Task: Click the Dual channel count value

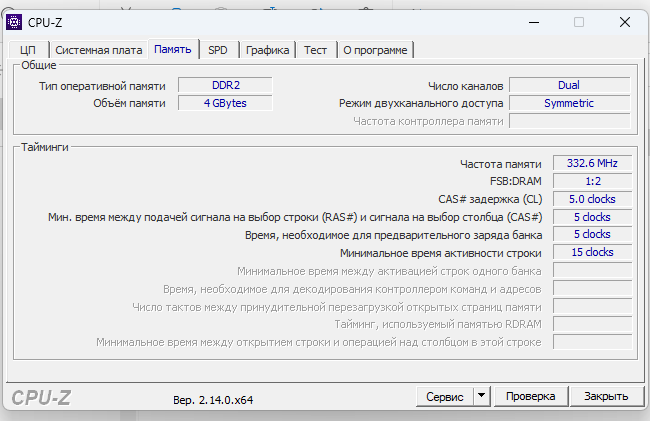Action: (570, 85)
